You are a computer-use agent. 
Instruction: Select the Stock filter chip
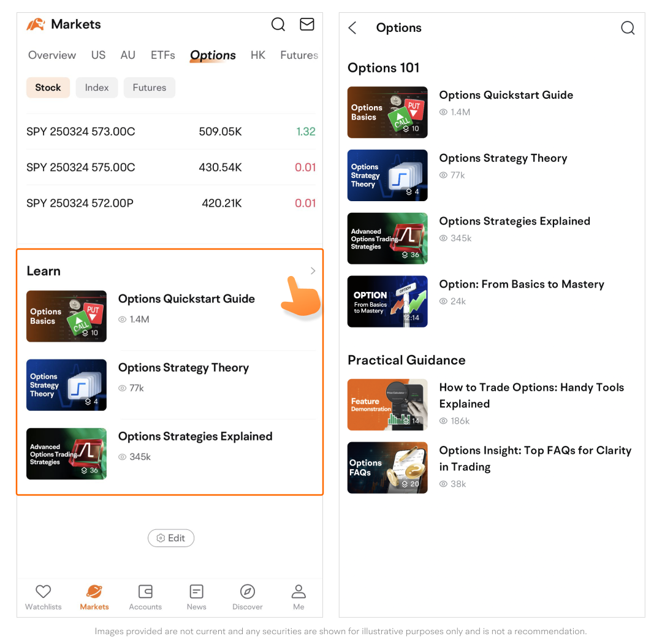point(48,88)
